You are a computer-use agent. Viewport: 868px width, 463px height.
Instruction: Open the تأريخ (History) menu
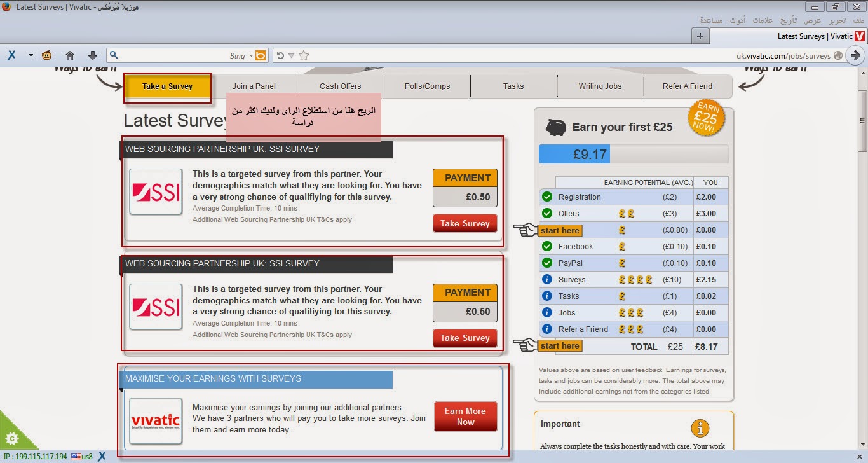[x=789, y=20]
